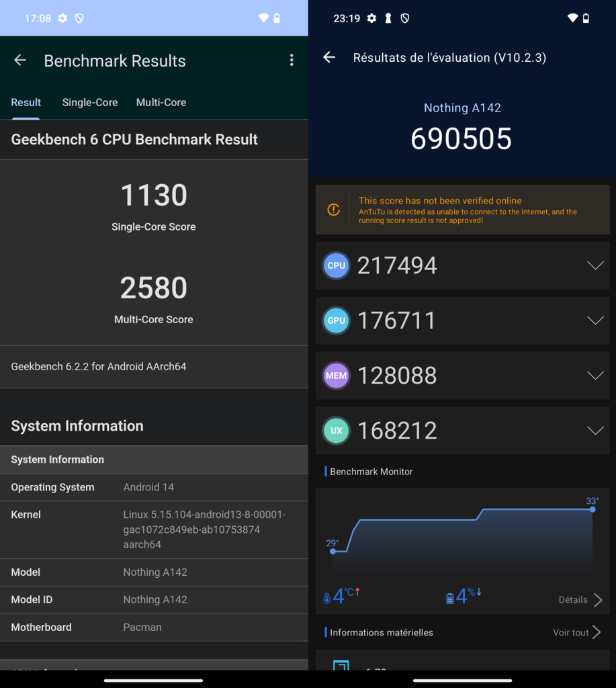This screenshot has width=616, height=688.
Task: Tap the Operating System Android 14 row
Action: coord(154,488)
